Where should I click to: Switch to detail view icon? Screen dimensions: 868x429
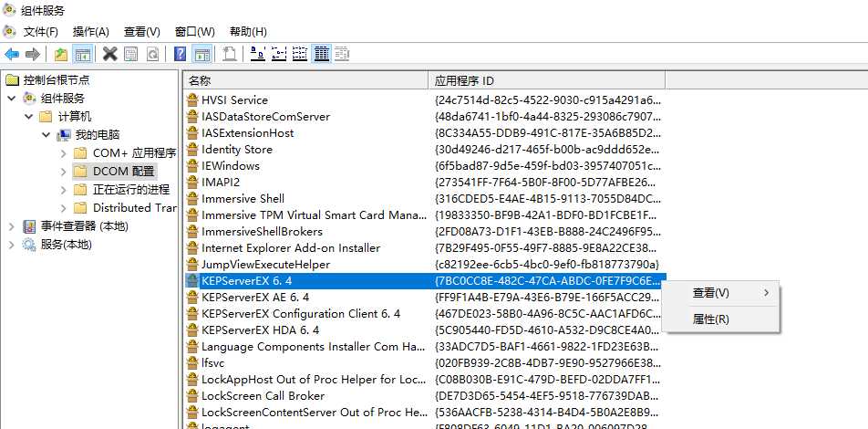tap(321, 54)
